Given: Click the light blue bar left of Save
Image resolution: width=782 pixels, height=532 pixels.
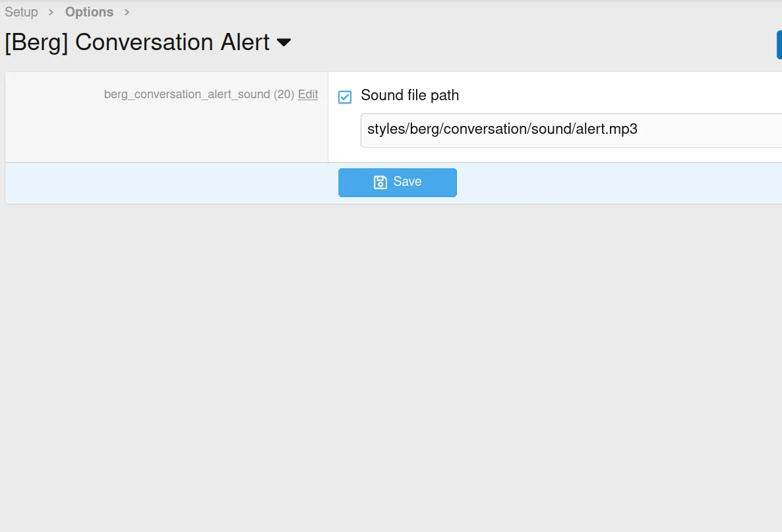Looking at the screenshot, I should [171, 183].
